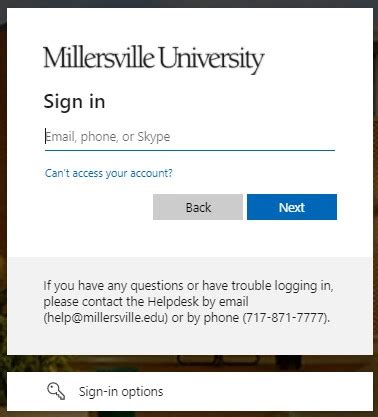Click the Helpdesk phone number 717-871-7777
The height and width of the screenshot is (417, 378).
click(285, 317)
